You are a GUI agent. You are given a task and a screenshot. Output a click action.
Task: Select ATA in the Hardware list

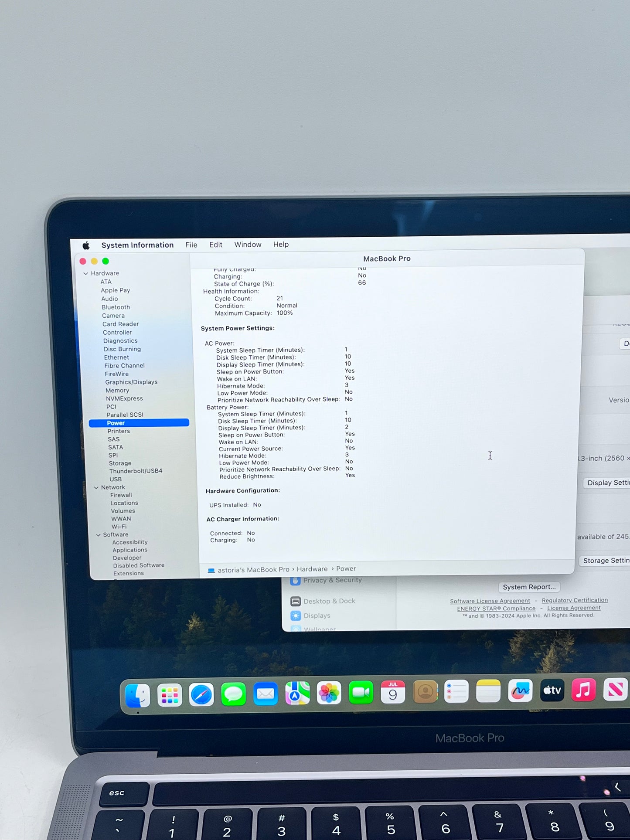(x=106, y=282)
